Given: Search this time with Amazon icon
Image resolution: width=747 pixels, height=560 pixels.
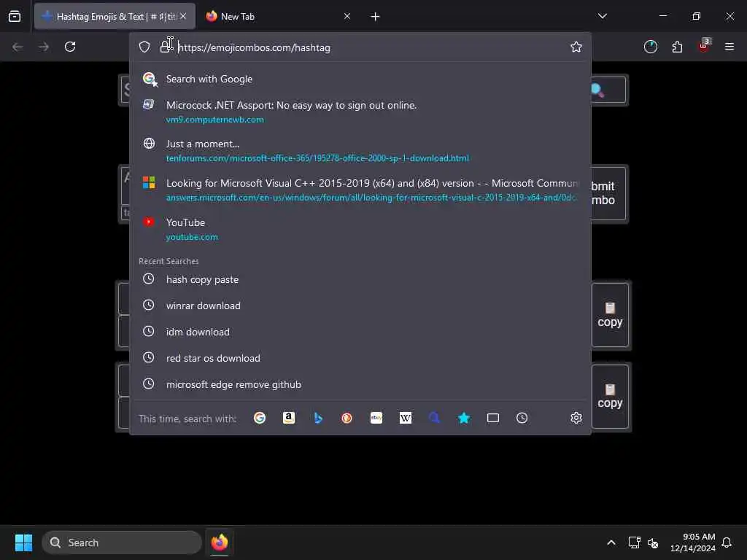Looking at the screenshot, I should click(289, 418).
